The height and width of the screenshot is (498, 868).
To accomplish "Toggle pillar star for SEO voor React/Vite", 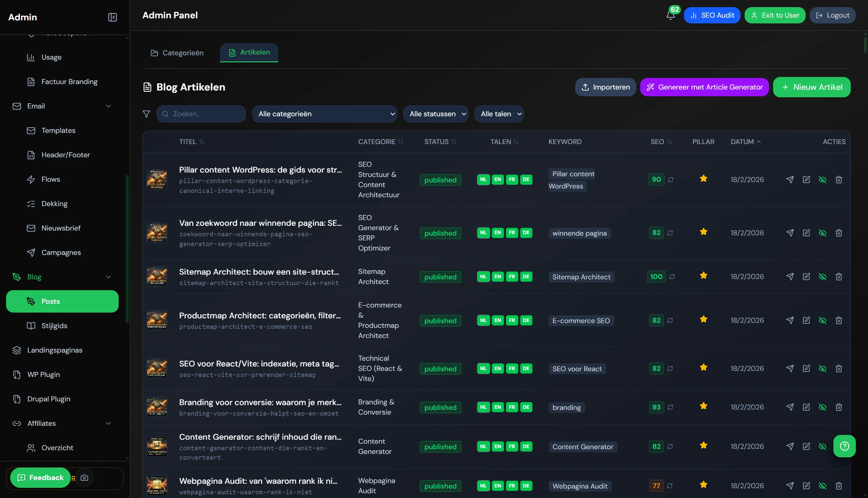I will pyautogui.click(x=703, y=368).
